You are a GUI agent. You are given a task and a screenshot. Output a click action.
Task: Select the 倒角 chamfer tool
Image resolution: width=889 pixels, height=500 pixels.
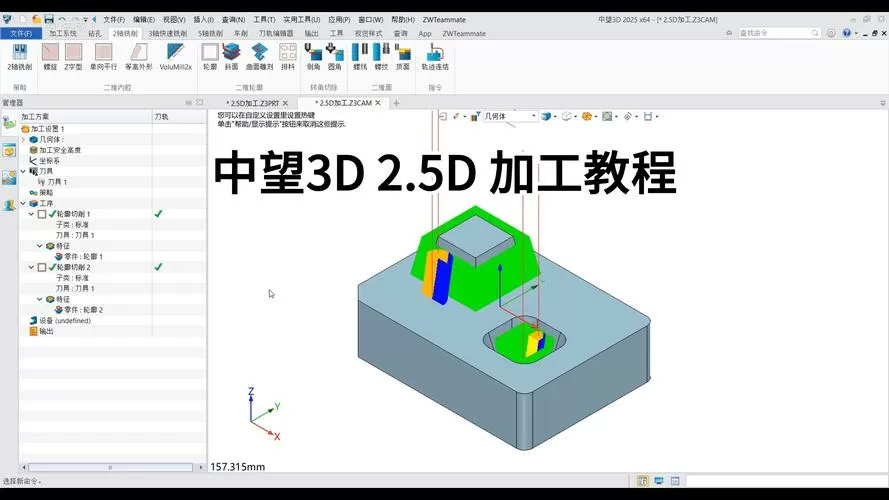click(314, 57)
